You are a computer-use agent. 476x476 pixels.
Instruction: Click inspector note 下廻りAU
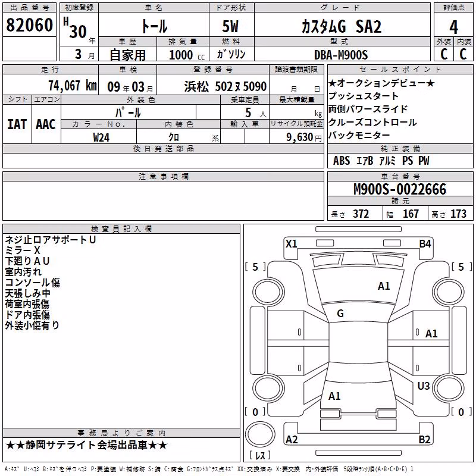[x=27, y=261]
